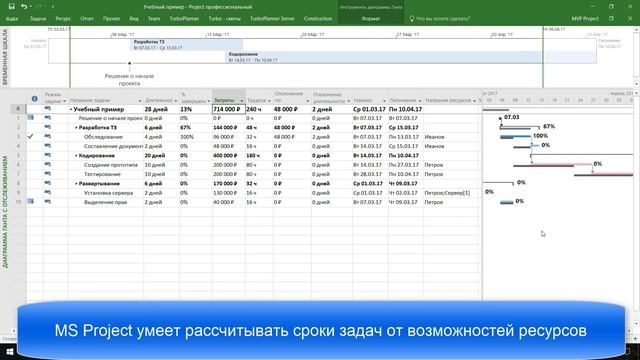Click task mode icon for Решение о начале проекта row
Image resolution: width=640 pixels, height=360 pixels.
click(48, 118)
